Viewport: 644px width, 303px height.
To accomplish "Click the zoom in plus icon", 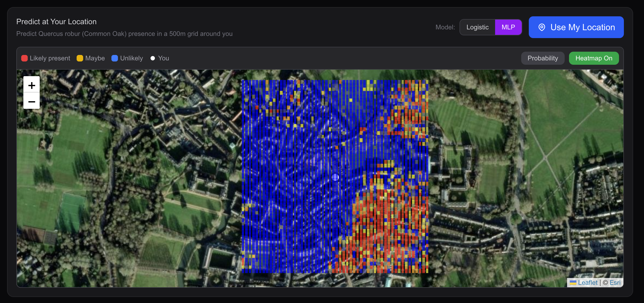I will [31, 85].
